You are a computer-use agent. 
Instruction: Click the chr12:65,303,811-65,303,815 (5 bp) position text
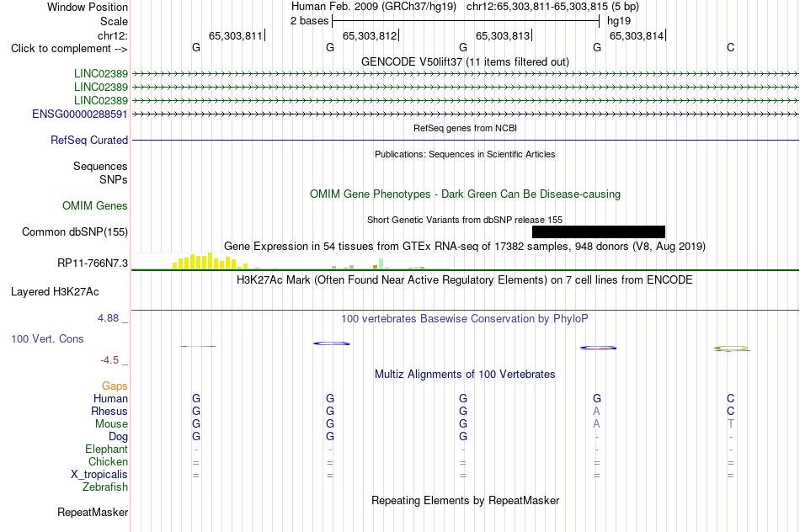[552, 7]
